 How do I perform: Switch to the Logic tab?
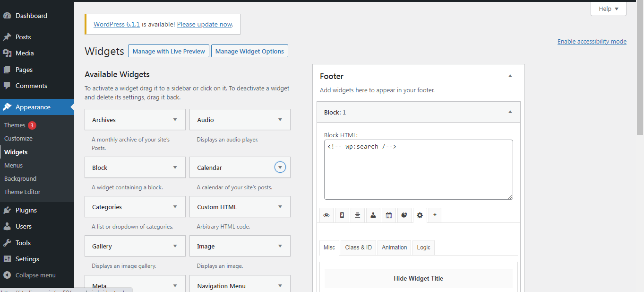tap(423, 248)
